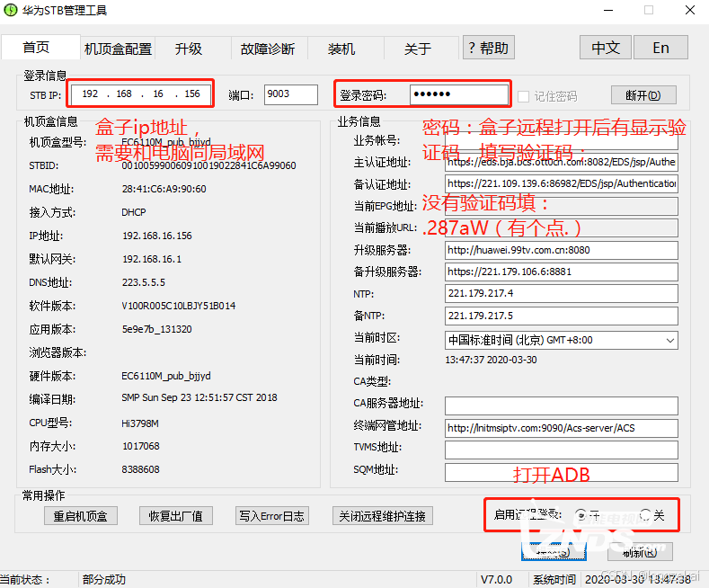Screen dimensions: 709x588
Task: Click the 业务帐号 input field
Action: pyautogui.click(x=561, y=140)
